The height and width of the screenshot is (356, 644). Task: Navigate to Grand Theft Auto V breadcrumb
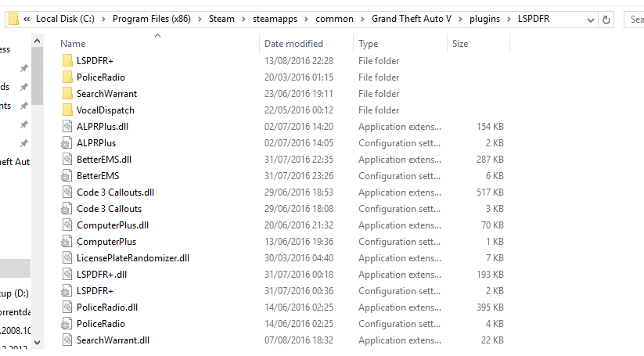pyautogui.click(x=412, y=19)
